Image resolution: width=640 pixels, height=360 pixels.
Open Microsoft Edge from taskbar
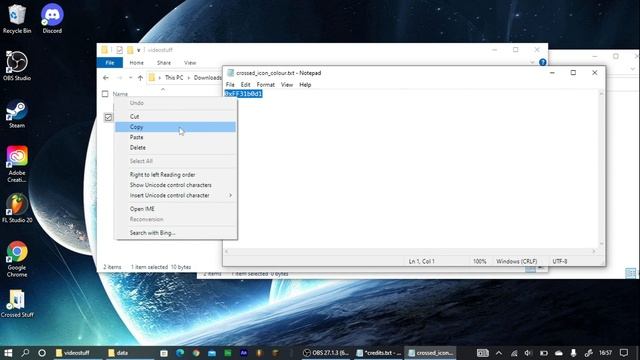click(x=180, y=353)
